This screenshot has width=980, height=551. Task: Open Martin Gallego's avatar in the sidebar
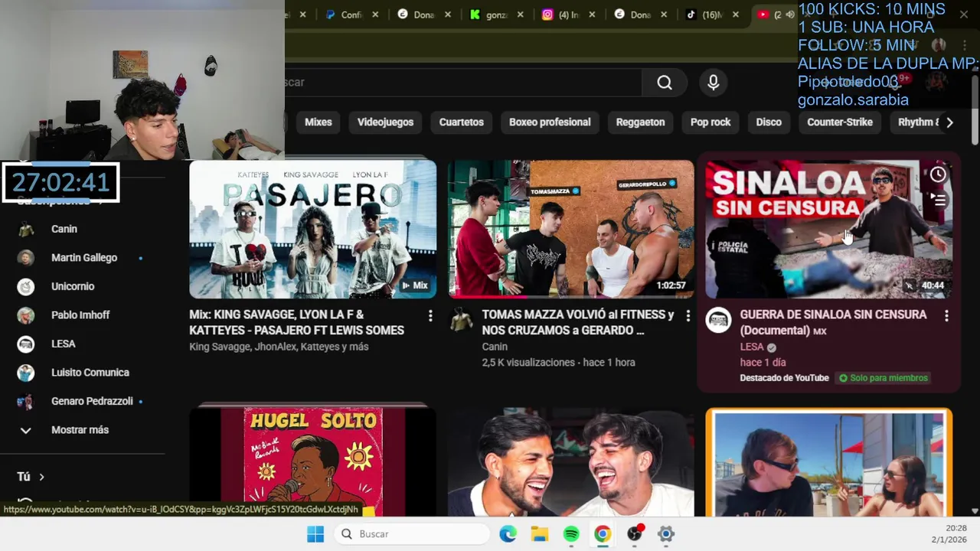coord(26,258)
